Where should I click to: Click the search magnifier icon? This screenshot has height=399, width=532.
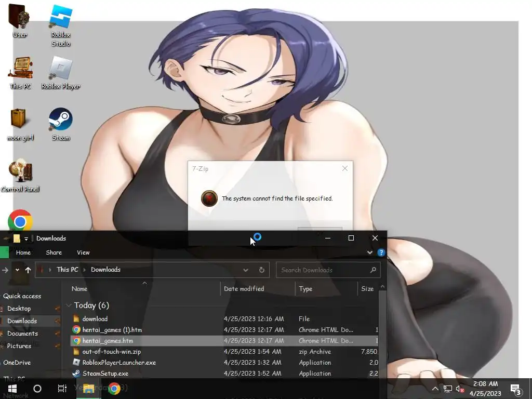pyautogui.click(x=373, y=270)
